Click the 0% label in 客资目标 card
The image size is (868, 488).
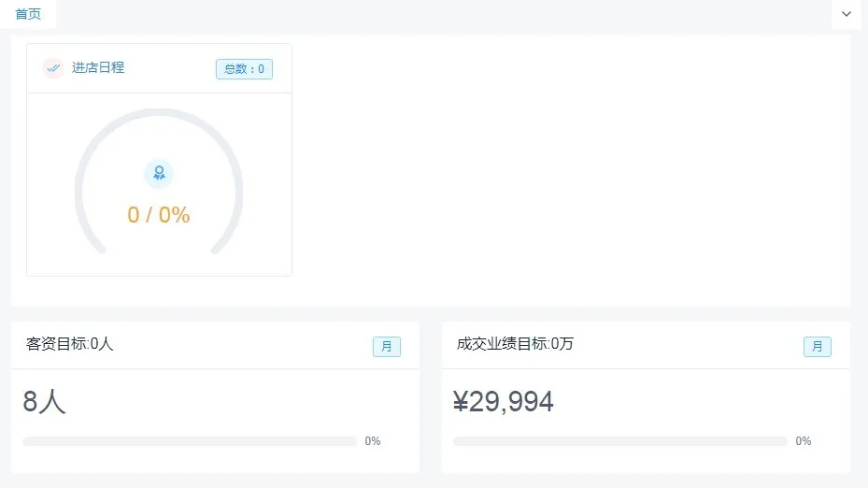pos(373,441)
